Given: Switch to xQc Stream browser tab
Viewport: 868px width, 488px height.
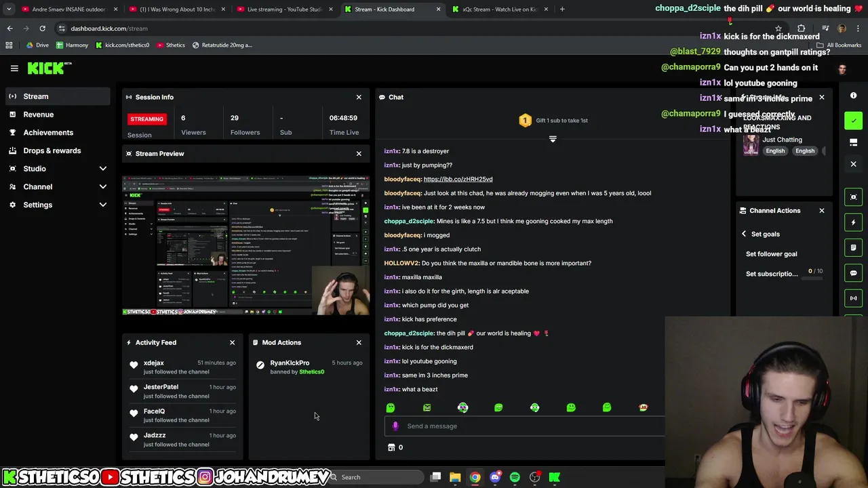Looking at the screenshot, I should pos(501,9).
